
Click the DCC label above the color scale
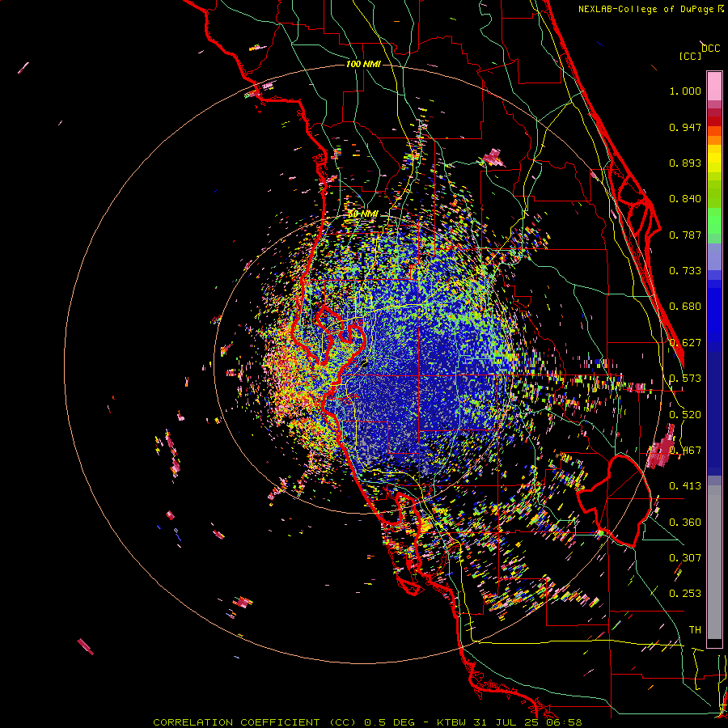coord(711,48)
